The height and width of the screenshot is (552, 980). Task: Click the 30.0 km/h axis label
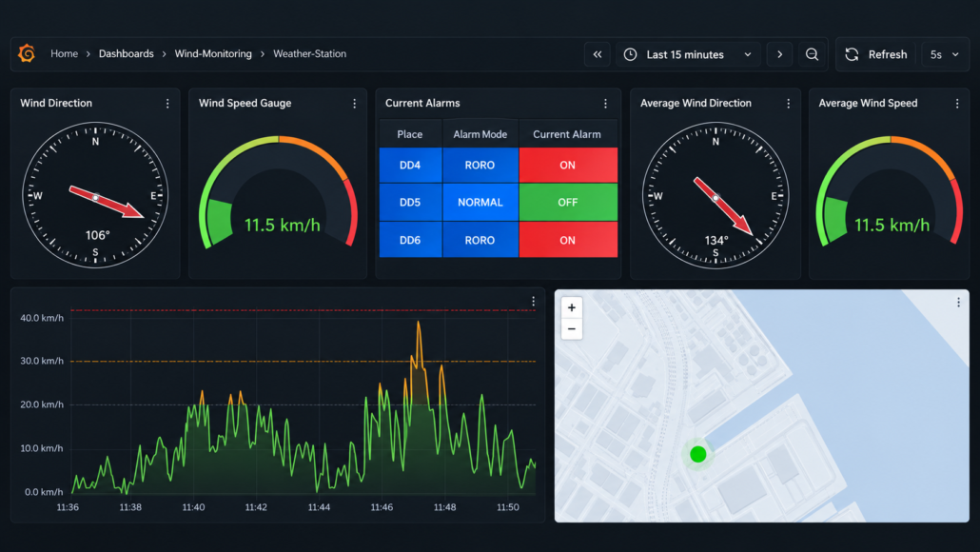pos(42,361)
